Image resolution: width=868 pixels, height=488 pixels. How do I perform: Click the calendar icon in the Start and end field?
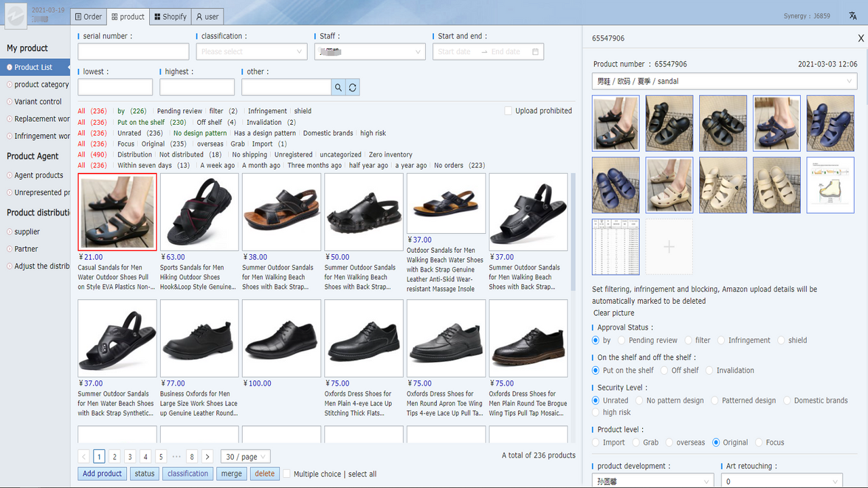(535, 51)
